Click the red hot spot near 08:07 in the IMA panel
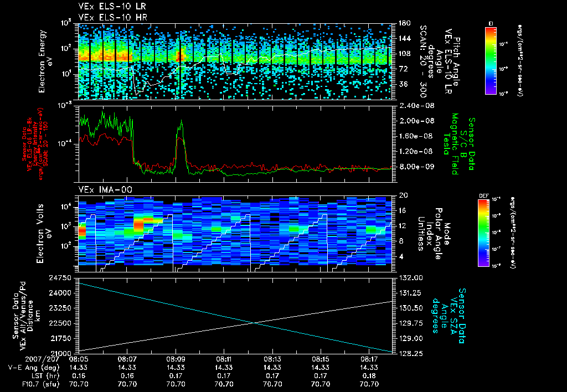 coord(139,225)
